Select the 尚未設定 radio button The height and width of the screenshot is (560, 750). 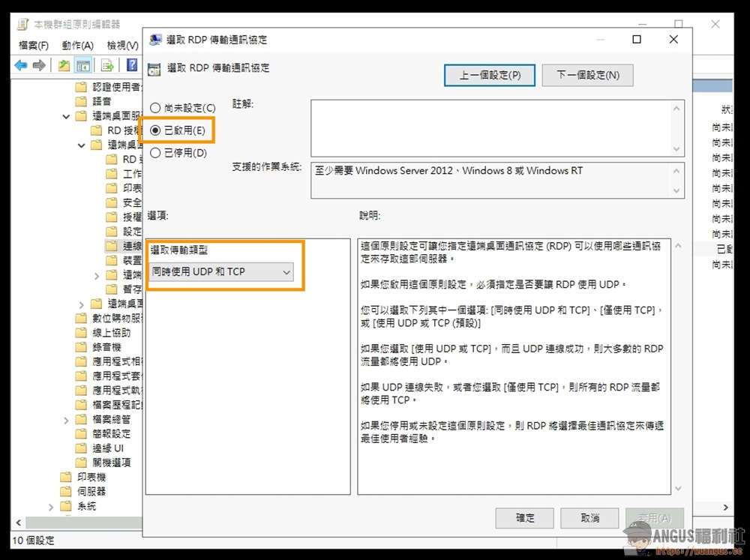point(155,108)
